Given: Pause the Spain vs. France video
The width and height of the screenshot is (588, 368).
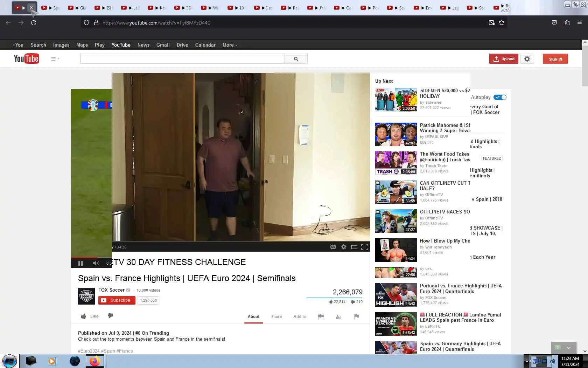Looking at the screenshot, I should pyautogui.click(x=80, y=263).
